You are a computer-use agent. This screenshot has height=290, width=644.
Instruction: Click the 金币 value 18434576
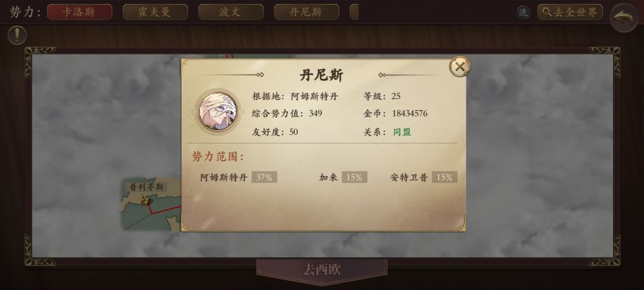[x=410, y=114]
